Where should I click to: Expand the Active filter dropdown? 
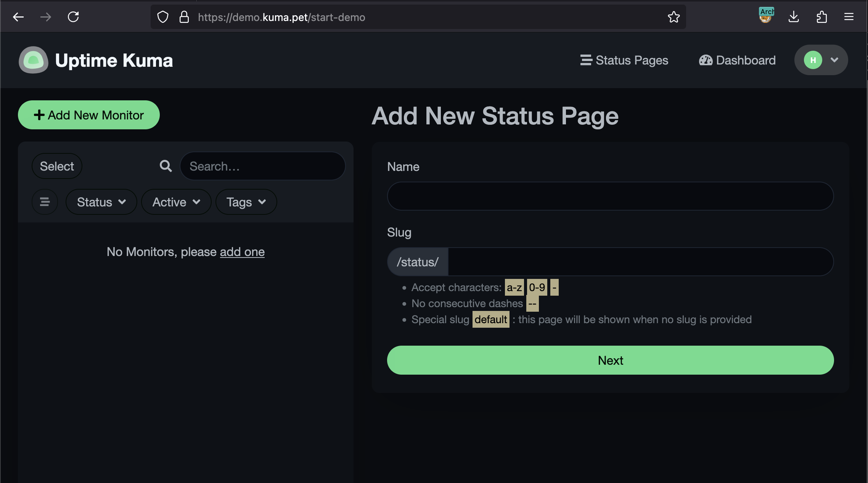[x=176, y=202]
